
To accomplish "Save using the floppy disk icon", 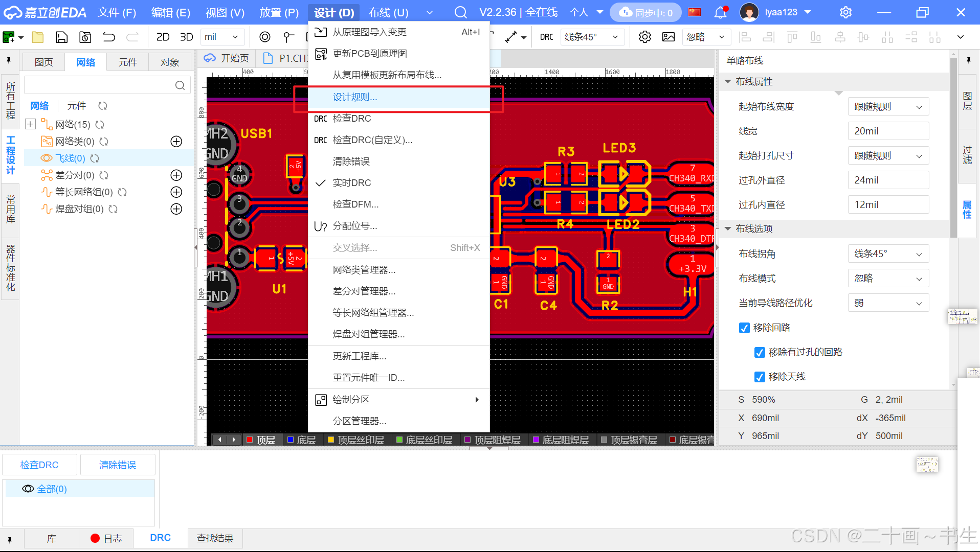I will (x=61, y=37).
